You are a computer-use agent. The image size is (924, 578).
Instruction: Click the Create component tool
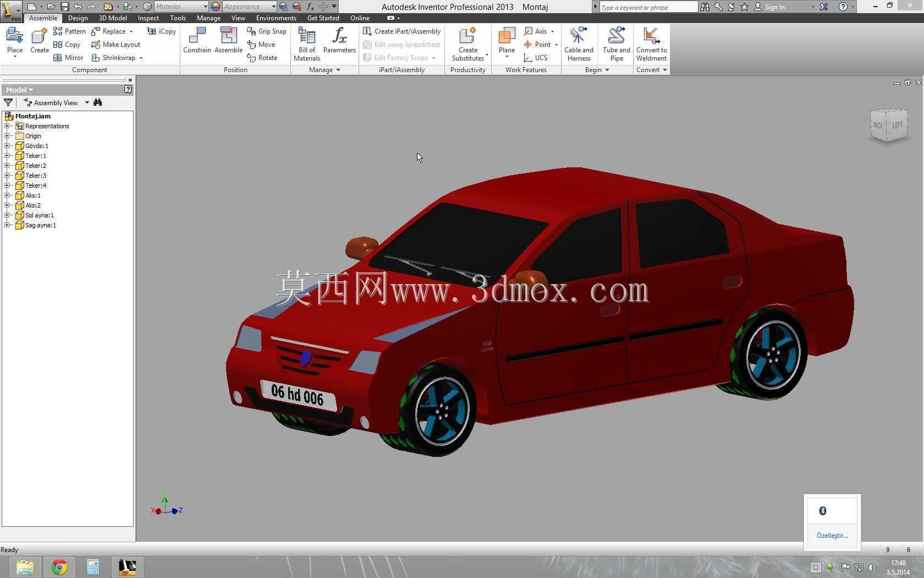[40, 41]
